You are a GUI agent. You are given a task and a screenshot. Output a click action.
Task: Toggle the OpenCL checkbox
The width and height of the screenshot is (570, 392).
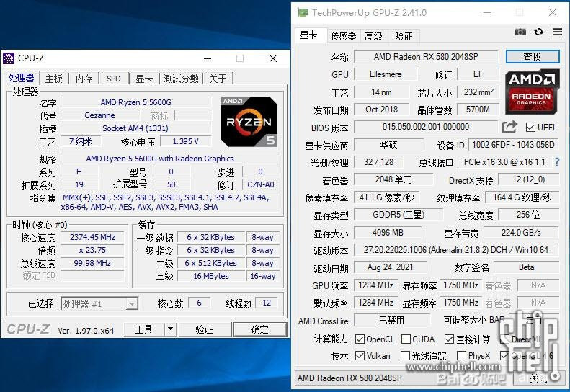[360, 339]
